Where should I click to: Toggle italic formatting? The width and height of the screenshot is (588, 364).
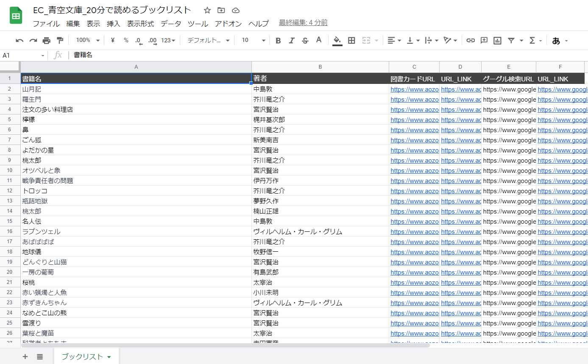292,40
